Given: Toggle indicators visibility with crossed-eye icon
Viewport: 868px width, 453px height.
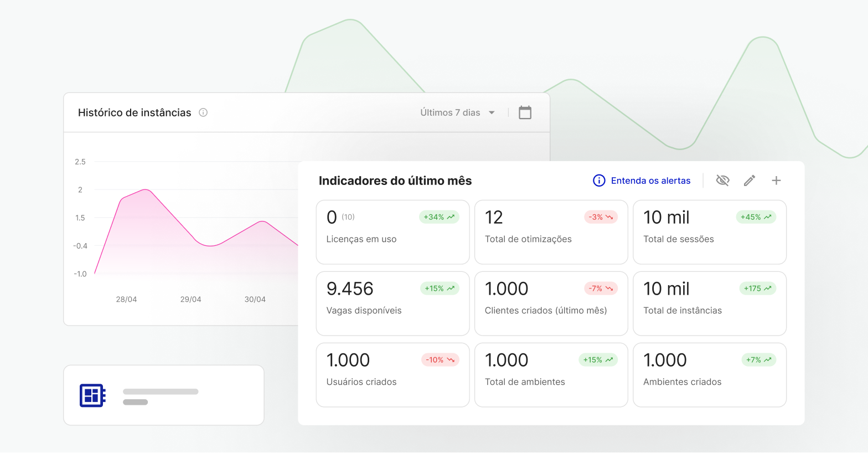Looking at the screenshot, I should pos(722,181).
